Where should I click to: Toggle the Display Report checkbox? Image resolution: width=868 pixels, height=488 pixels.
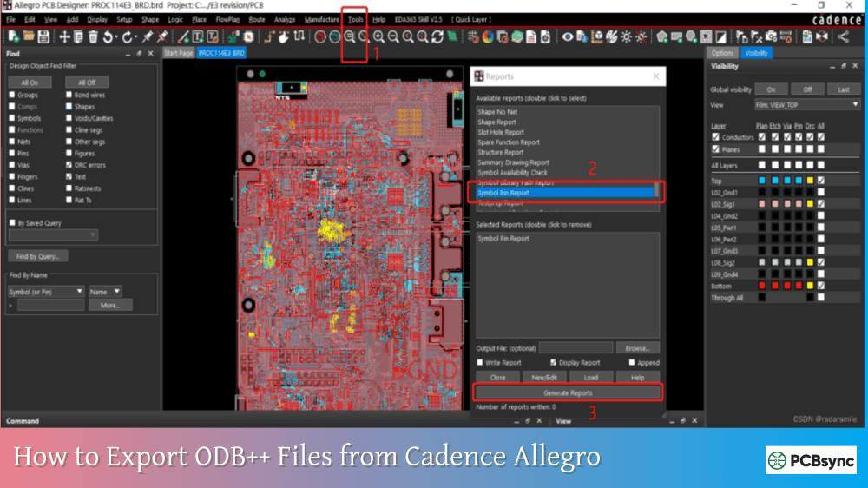coord(553,363)
